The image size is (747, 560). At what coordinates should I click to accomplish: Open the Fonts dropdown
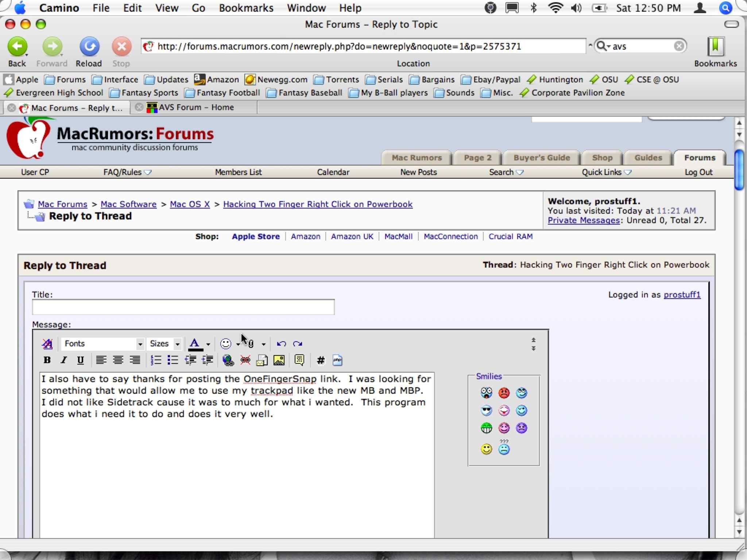pyautogui.click(x=103, y=343)
